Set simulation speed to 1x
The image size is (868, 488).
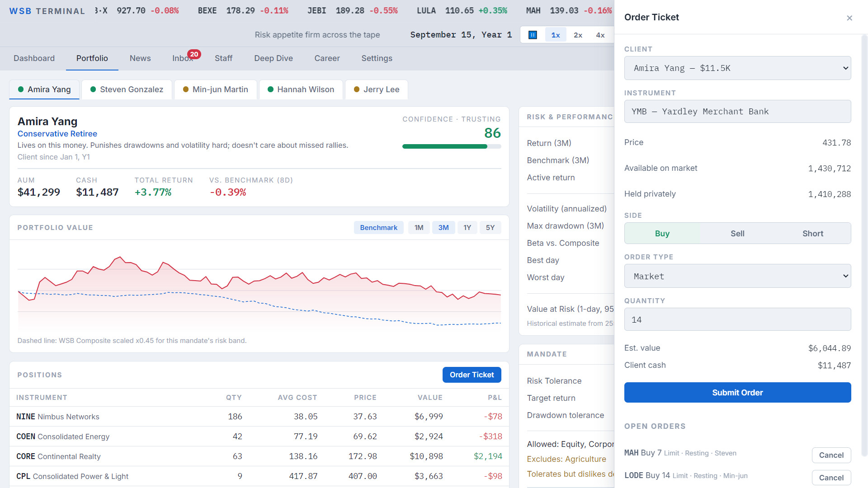[x=556, y=35]
